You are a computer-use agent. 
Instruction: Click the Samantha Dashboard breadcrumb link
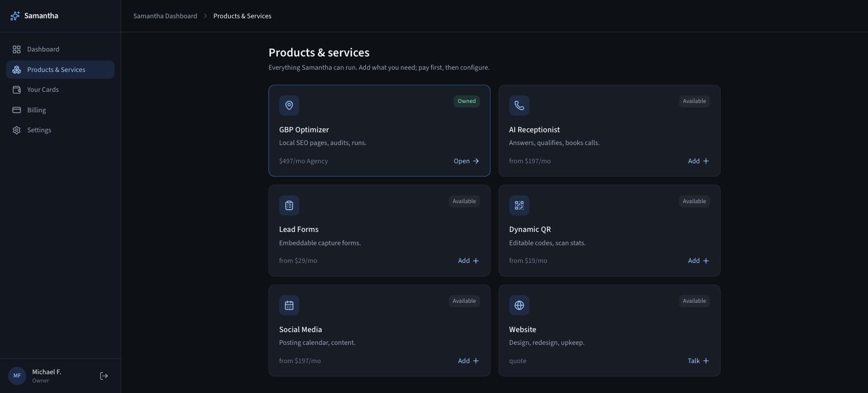165,16
